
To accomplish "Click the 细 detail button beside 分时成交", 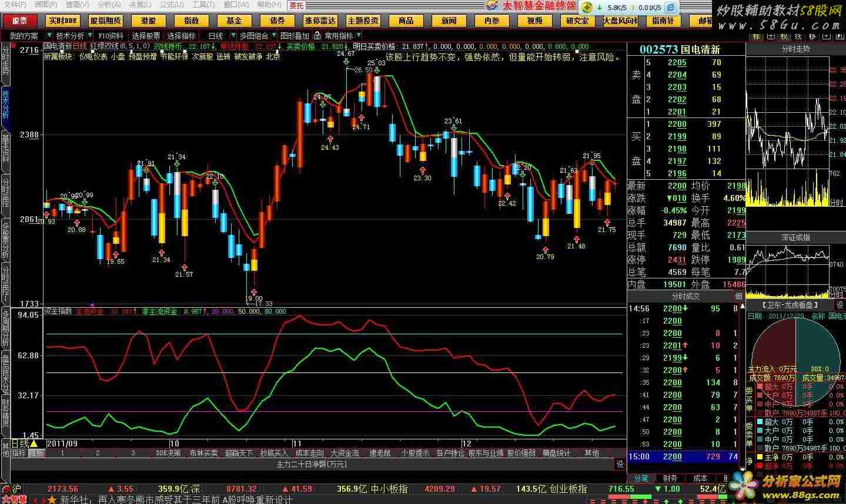I will point(738,296).
